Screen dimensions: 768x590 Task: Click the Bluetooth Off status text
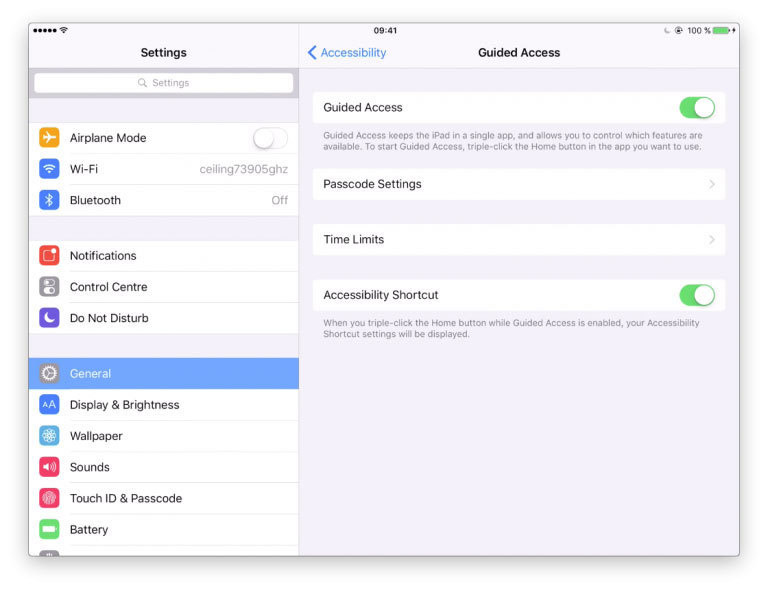[x=280, y=200]
